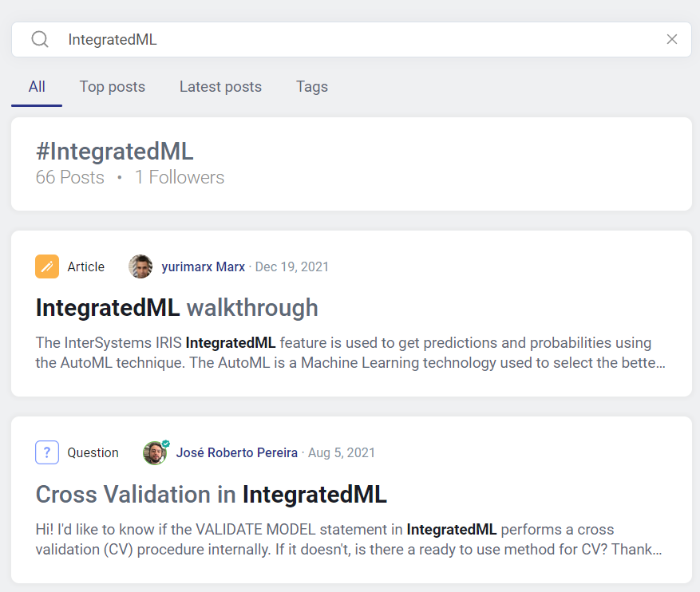Clear the search with the X icon

coord(671,39)
